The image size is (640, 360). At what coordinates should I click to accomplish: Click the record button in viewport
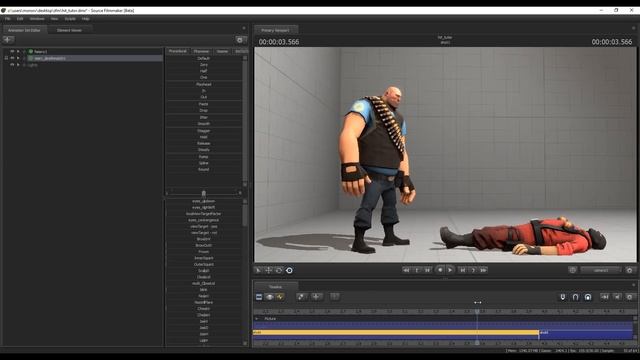tap(440, 270)
